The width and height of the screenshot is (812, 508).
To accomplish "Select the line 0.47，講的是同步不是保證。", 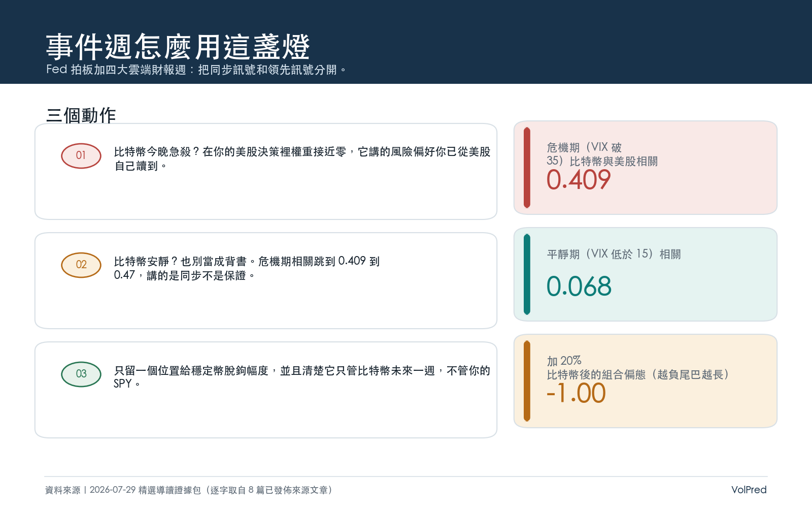I will tap(184, 275).
